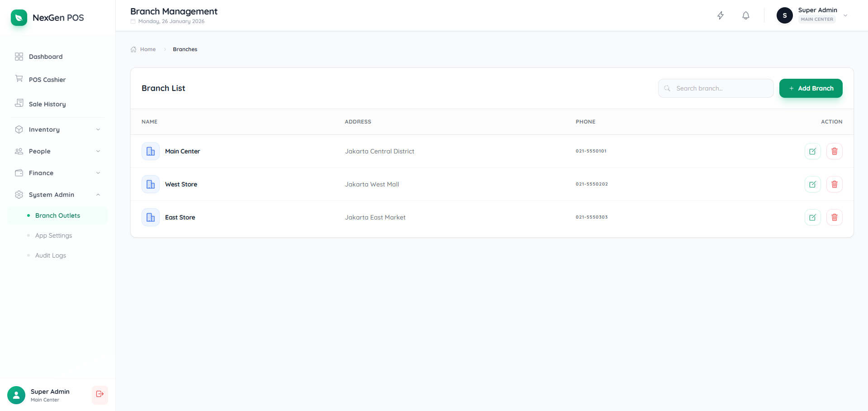The height and width of the screenshot is (411, 868).
Task: Open the POS Cashier section via cart icon
Action: tap(19, 79)
